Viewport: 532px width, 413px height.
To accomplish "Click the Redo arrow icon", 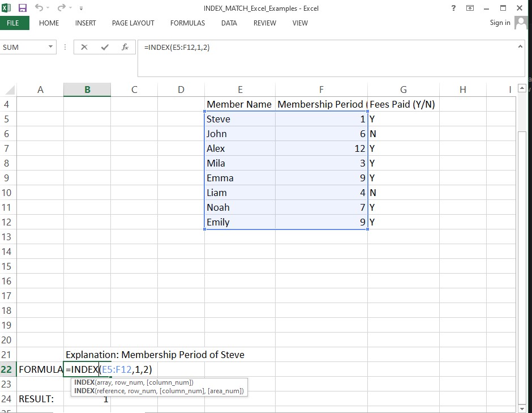I will pyautogui.click(x=61, y=8).
